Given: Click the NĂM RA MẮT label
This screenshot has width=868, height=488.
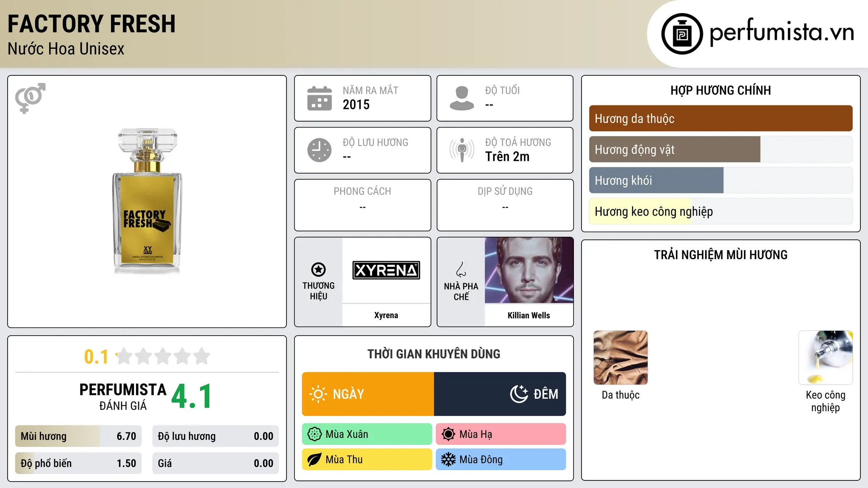Looking at the screenshot, I should pos(370,90).
